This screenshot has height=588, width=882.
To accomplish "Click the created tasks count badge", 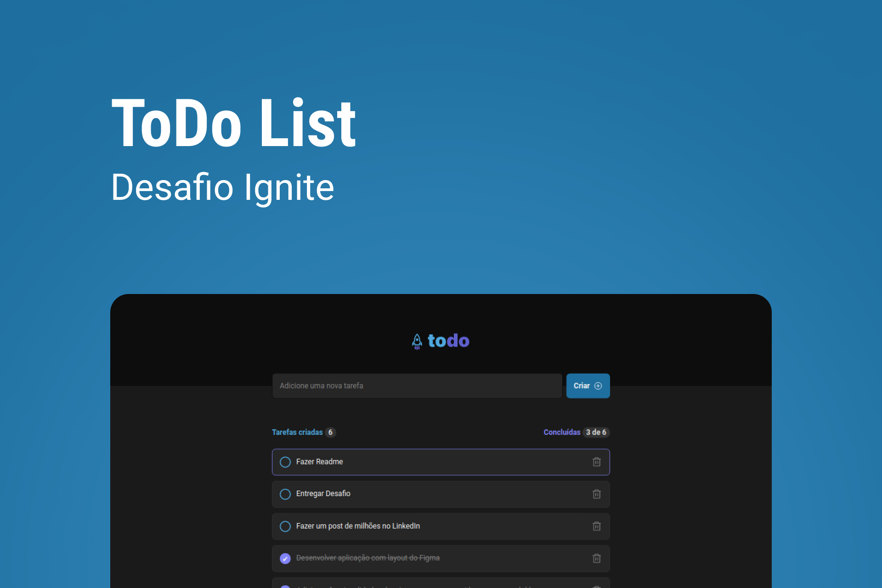I will pyautogui.click(x=330, y=432).
